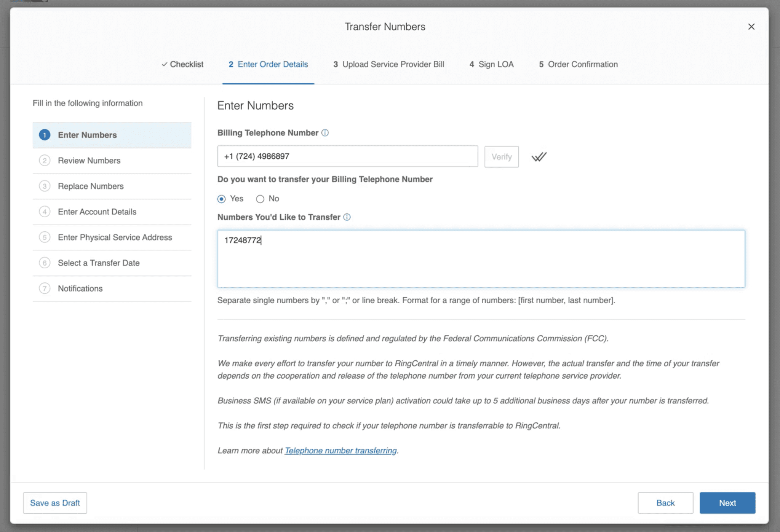The width and height of the screenshot is (780, 532).
Task: Select Yes to transfer billing number
Action: pyautogui.click(x=221, y=199)
